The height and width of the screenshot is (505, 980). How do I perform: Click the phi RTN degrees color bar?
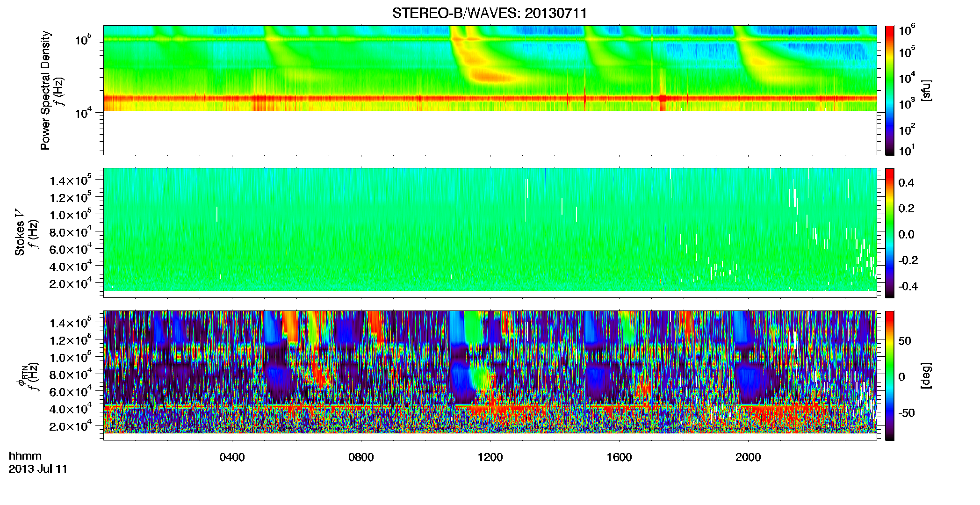[x=890, y=375]
